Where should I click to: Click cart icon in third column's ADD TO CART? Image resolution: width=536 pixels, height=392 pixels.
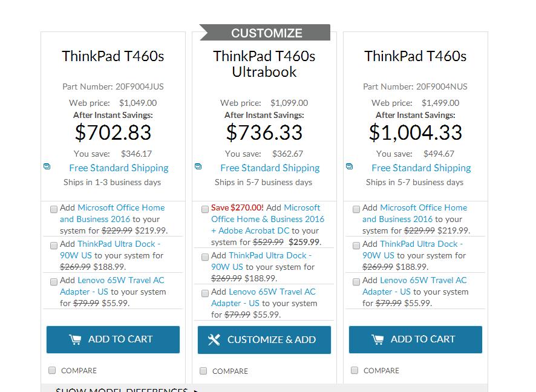pyautogui.click(x=377, y=339)
